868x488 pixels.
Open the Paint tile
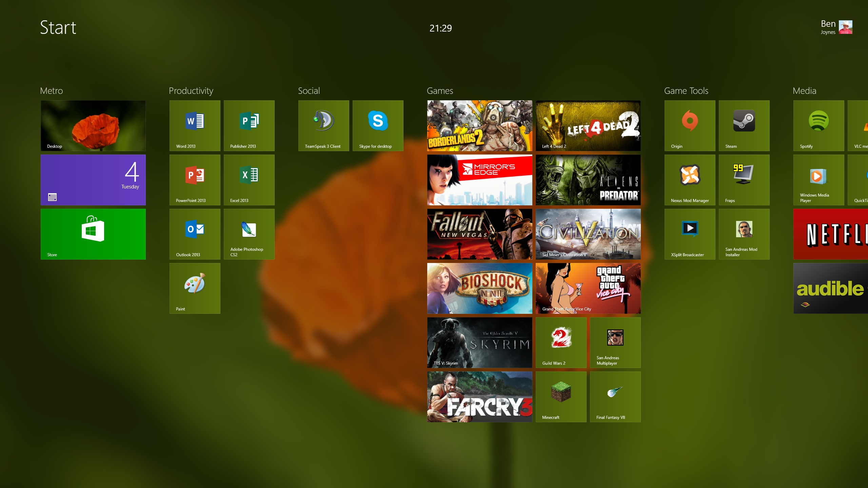coord(195,288)
